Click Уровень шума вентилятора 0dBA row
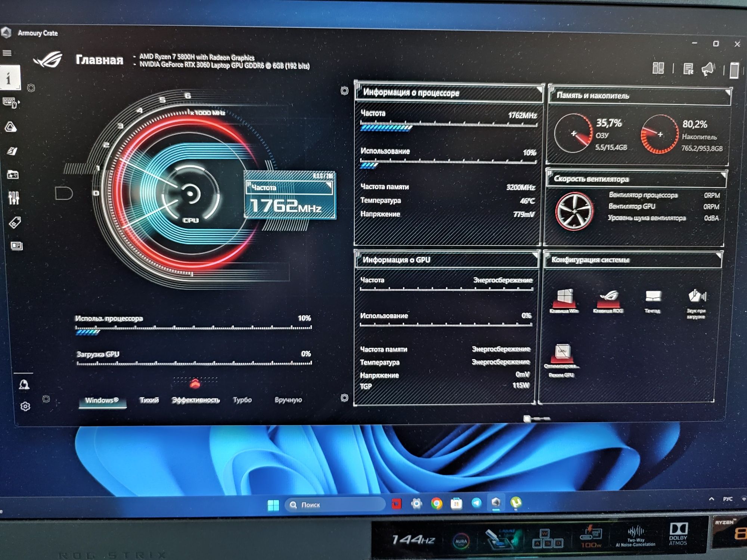This screenshot has height=560, width=747. pos(663,218)
